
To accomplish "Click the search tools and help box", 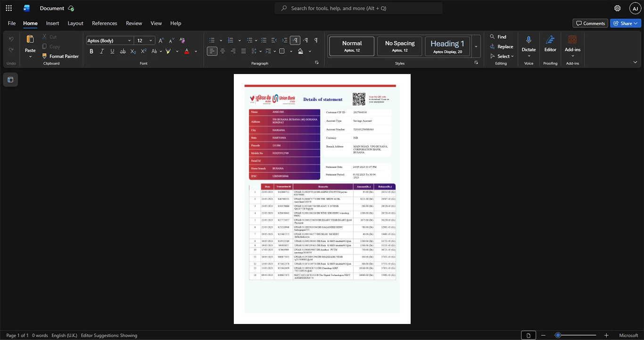I will point(359,8).
